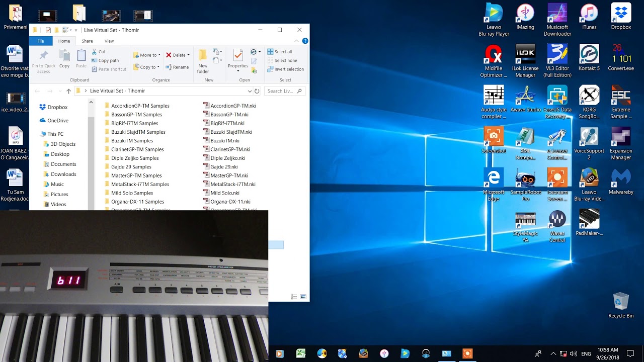Click Cut in Clipboard ribbon group

click(98, 52)
